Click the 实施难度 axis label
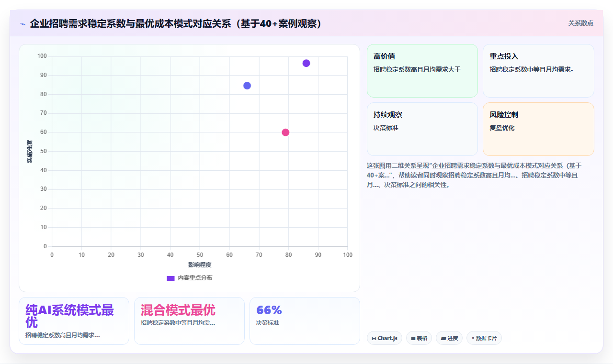This screenshot has height=364, width=613. click(30, 152)
